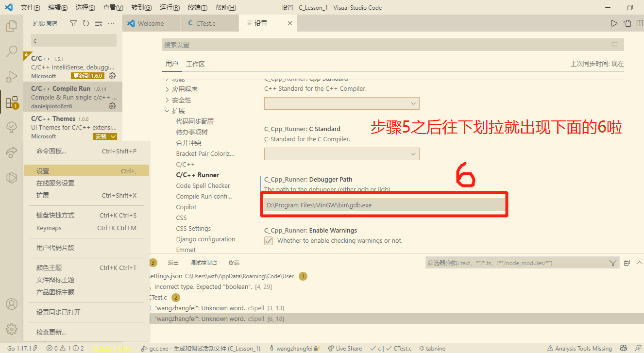Click the Accounts icon in activity bar

12,304
